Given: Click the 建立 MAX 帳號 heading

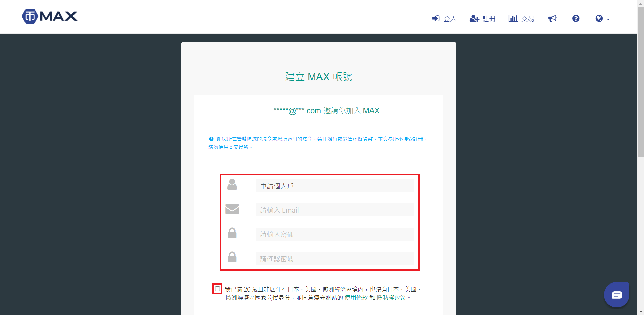Looking at the screenshot, I should tap(318, 77).
